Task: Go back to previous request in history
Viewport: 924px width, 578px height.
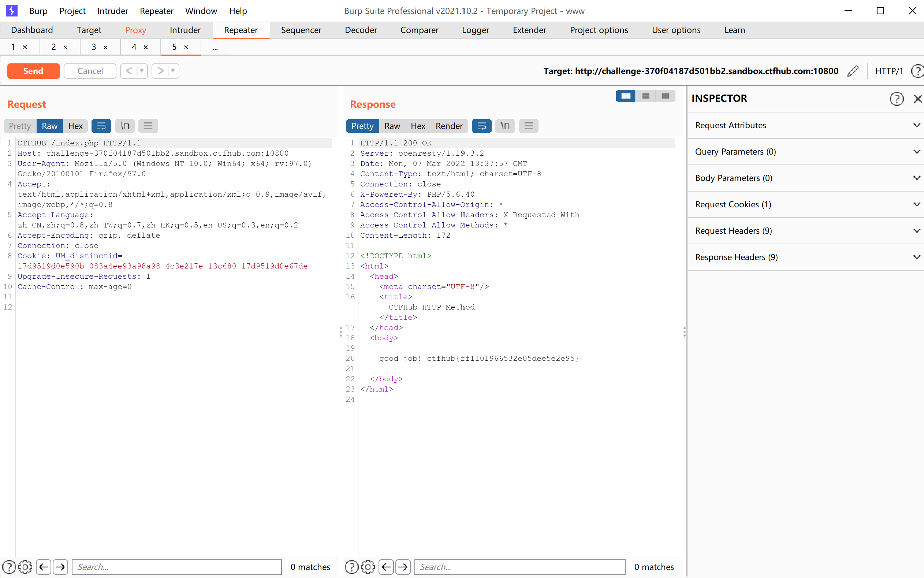Action: (x=129, y=71)
